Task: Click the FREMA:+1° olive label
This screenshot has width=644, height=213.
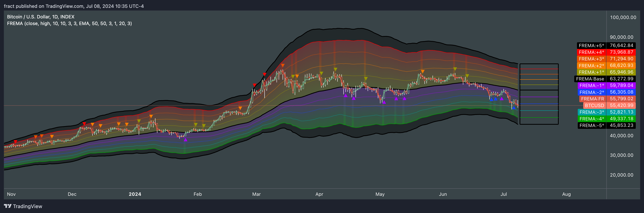Action: pyautogui.click(x=591, y=72)
